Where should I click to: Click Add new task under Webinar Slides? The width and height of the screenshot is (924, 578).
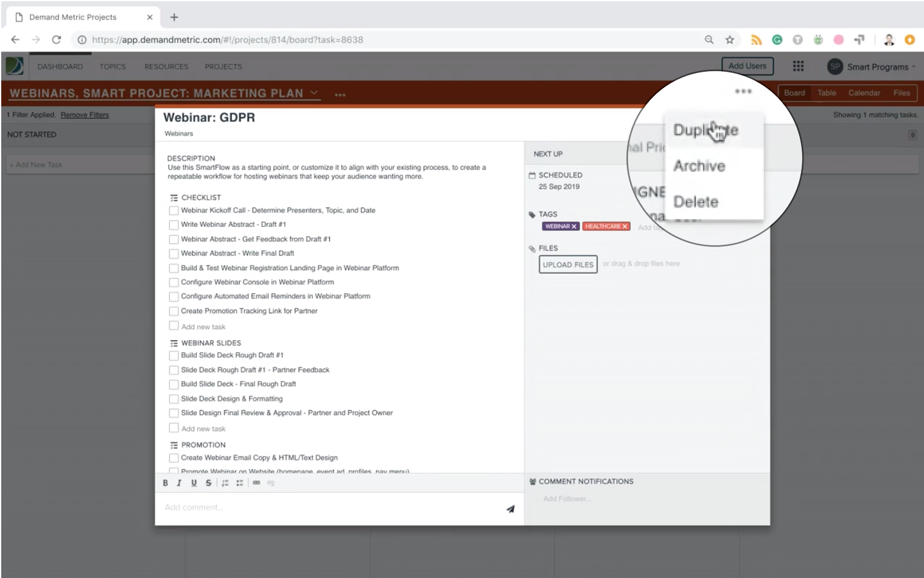coord(203,429)
